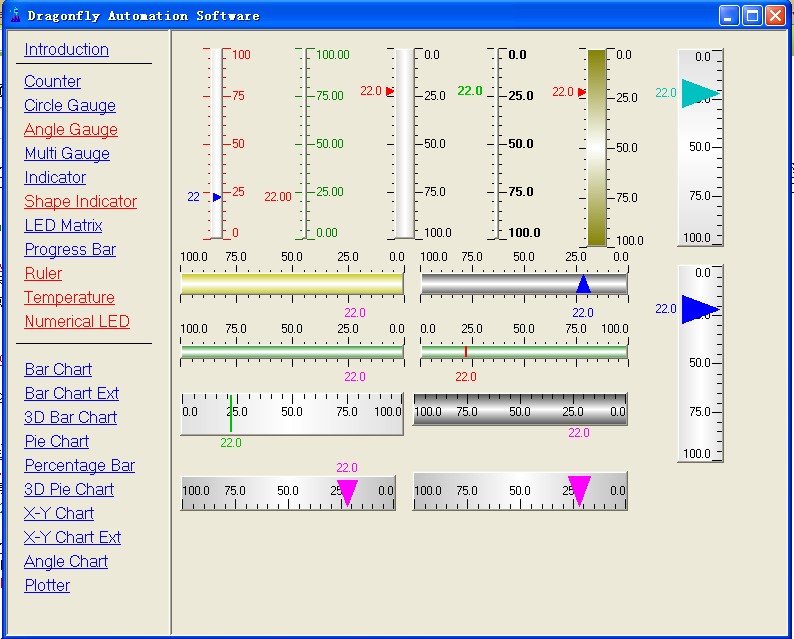The height and width of the screenshot is (639, 794).
Task: Open the Introduction link
Action: pyautogui.click(x=66, y=50)
